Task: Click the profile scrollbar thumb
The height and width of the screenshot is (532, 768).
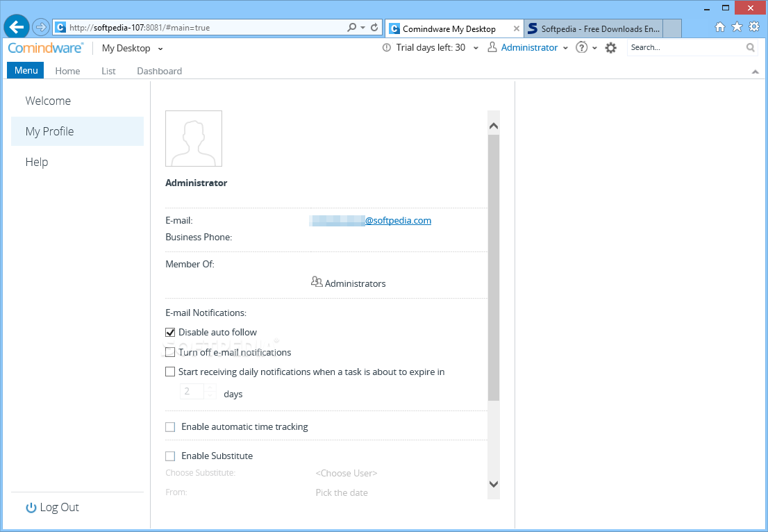Action: pos(494,267)
